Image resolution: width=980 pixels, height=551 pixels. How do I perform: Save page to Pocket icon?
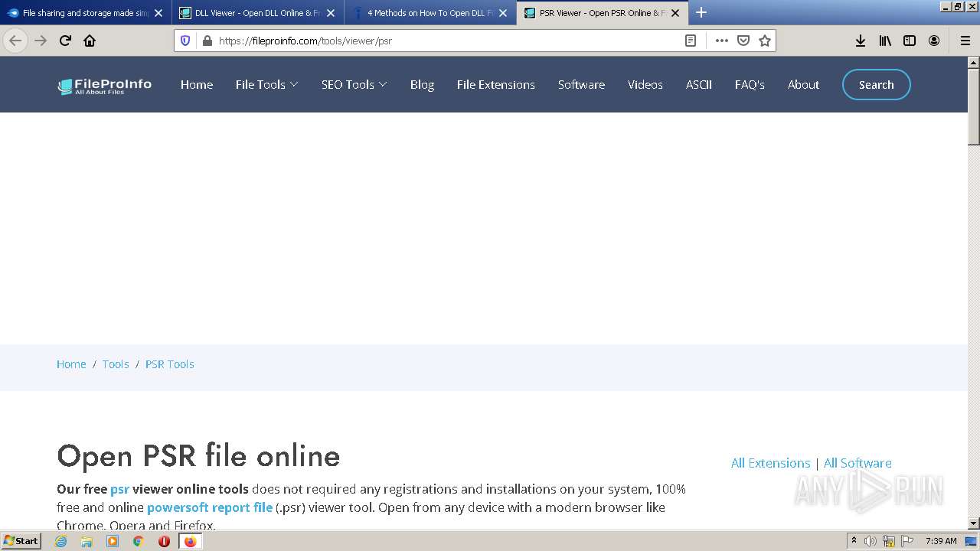743,41
